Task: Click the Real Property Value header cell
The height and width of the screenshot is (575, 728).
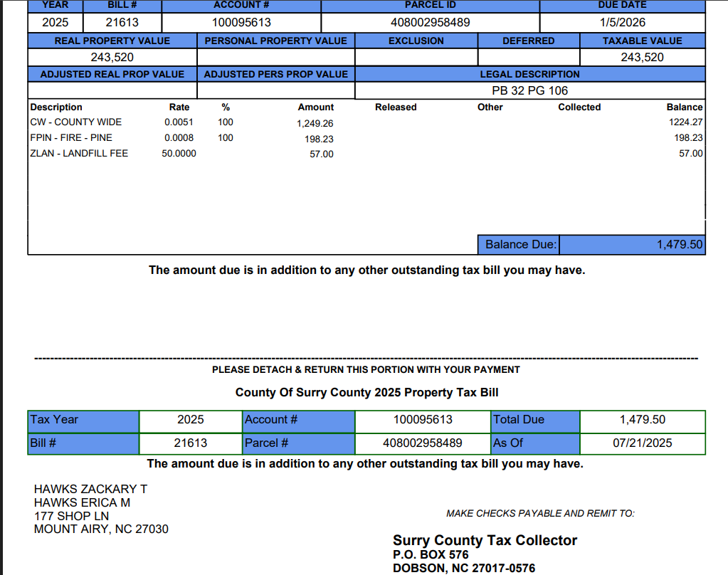Action: pyautogui.click(x=112, y=41)
